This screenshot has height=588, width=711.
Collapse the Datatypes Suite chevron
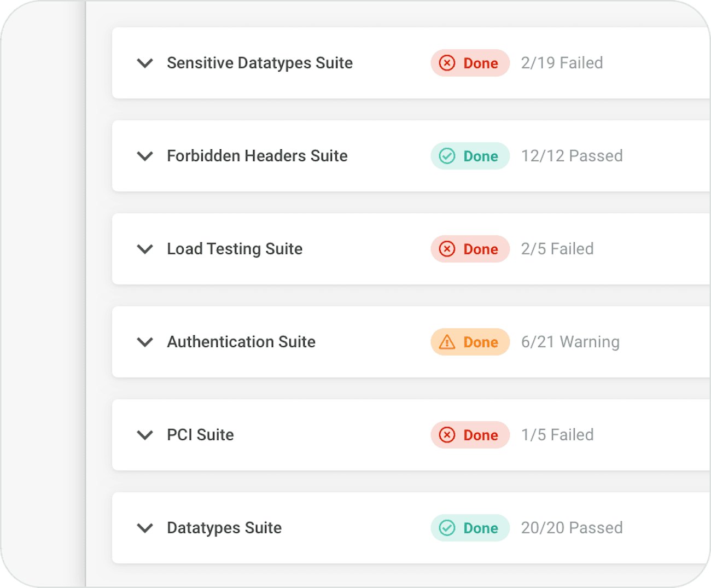[145, 528]
